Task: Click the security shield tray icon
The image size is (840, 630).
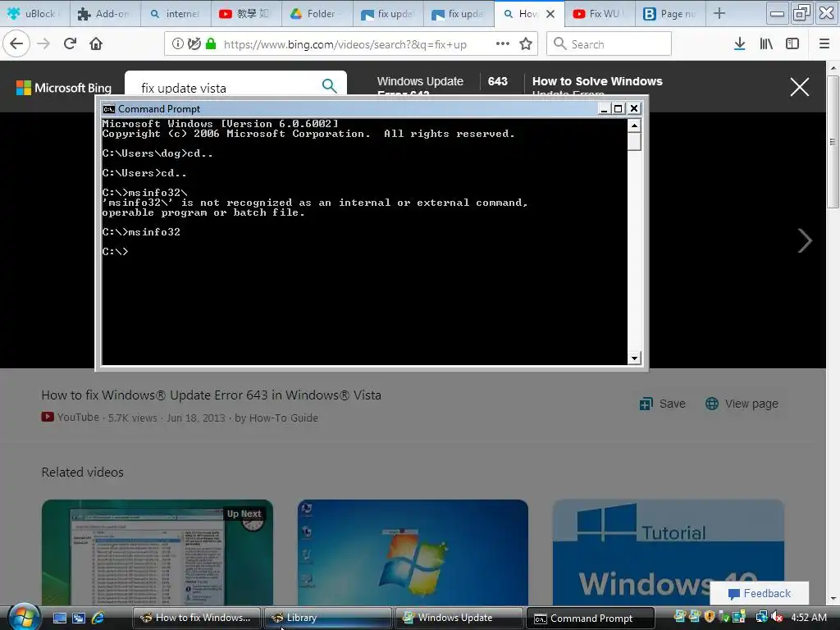Action: tap(710, 617)
